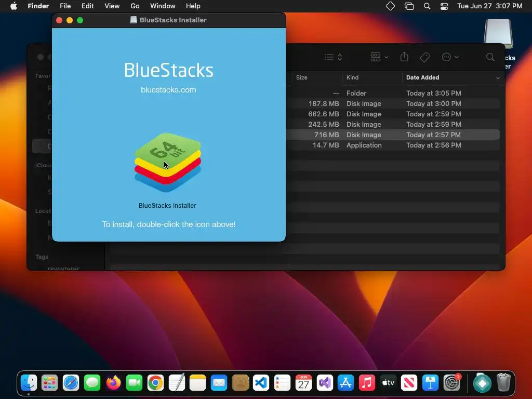Select the 662.6 MB Disk Image row
Screen dimensions: 532x399
click(393, 114)
